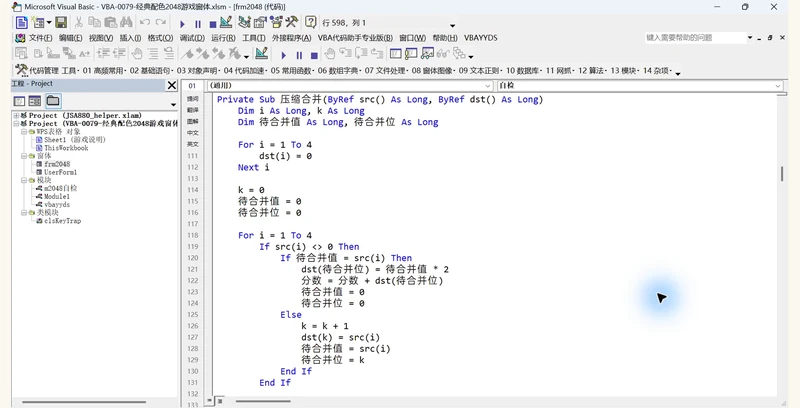
Task: Switch to Procedure View at code window bottom
Action: (x=209, y=401)
